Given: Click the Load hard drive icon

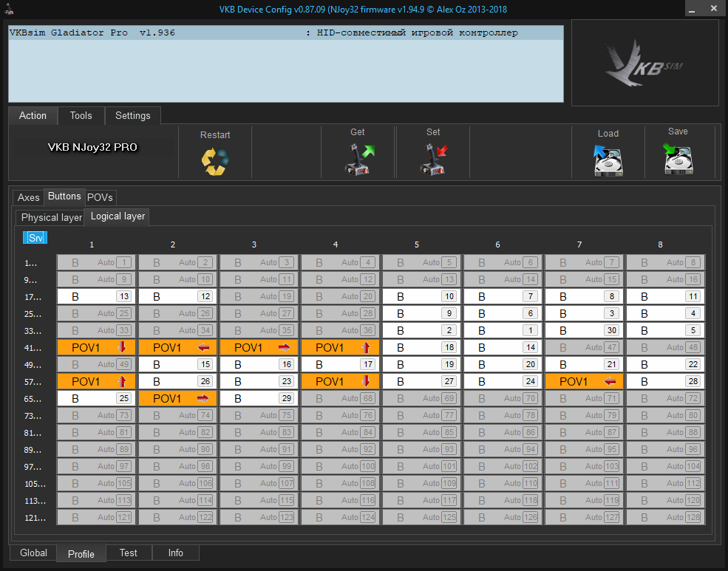Looking at the screenshot, I should [608, 160].
